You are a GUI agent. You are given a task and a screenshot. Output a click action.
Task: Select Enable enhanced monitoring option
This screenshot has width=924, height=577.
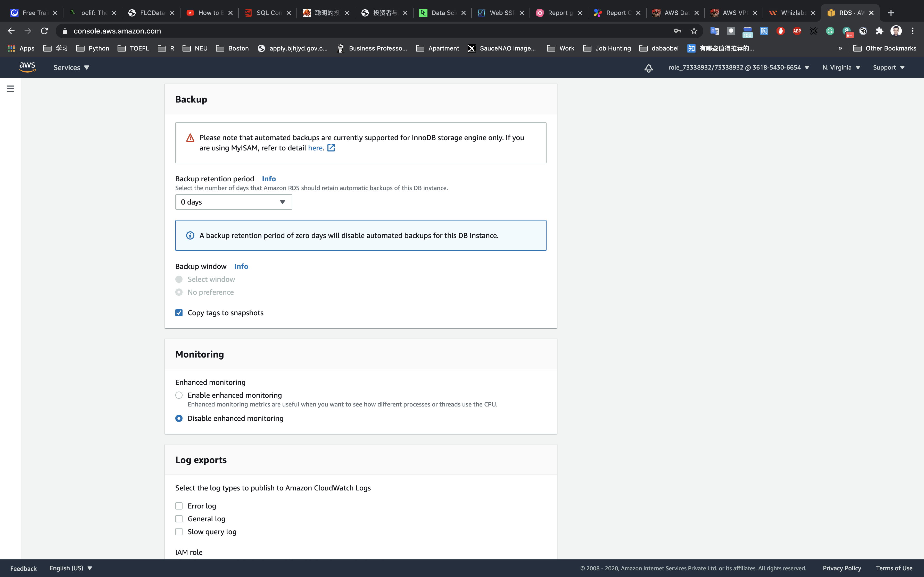point(179,395)
